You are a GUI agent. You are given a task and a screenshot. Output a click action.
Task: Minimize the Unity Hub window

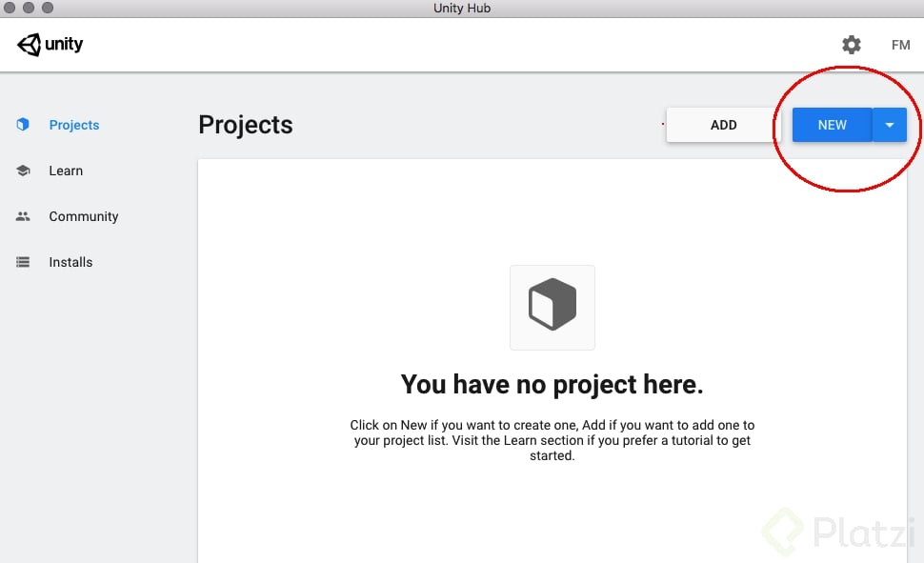[x=29, y=8]
